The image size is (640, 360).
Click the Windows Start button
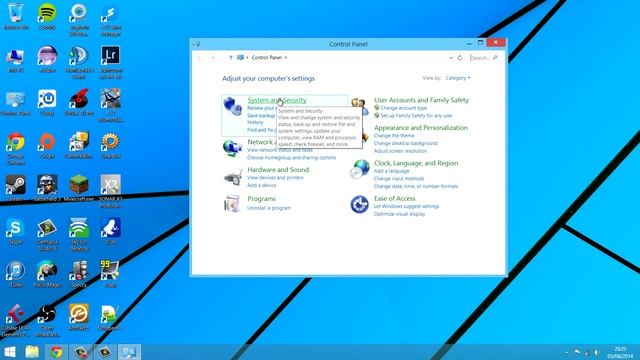point(10,352)
